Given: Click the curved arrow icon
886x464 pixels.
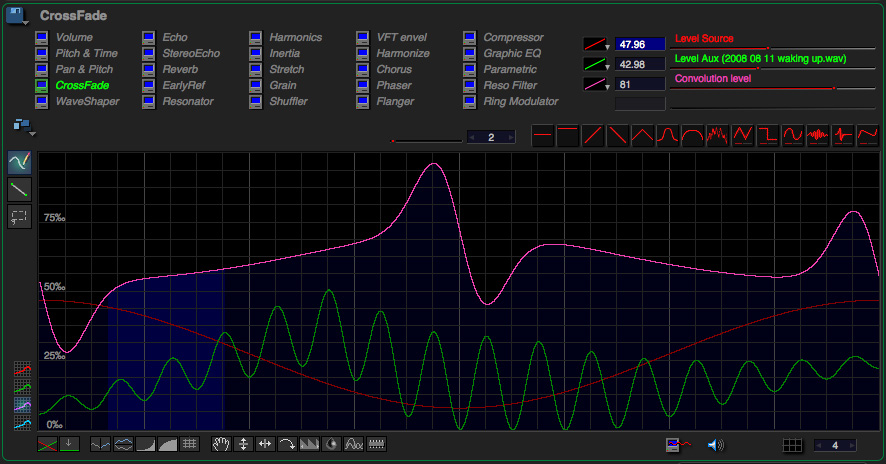Looking at the screenshot, I should point(287,444).
